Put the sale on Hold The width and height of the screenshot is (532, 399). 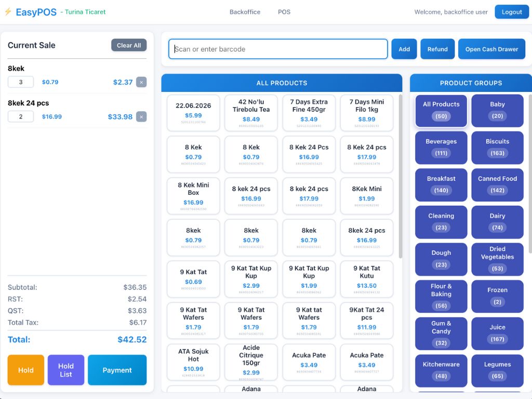[x=26, y=370]
